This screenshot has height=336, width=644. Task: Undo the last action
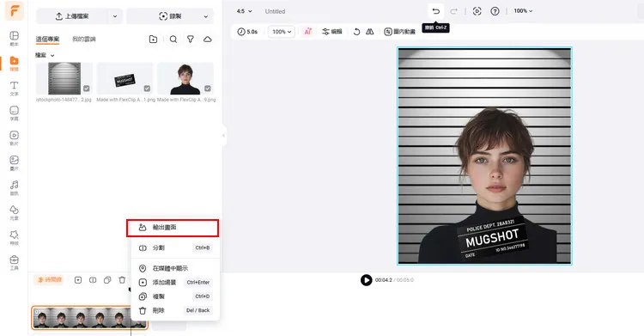tap(435, 11)
